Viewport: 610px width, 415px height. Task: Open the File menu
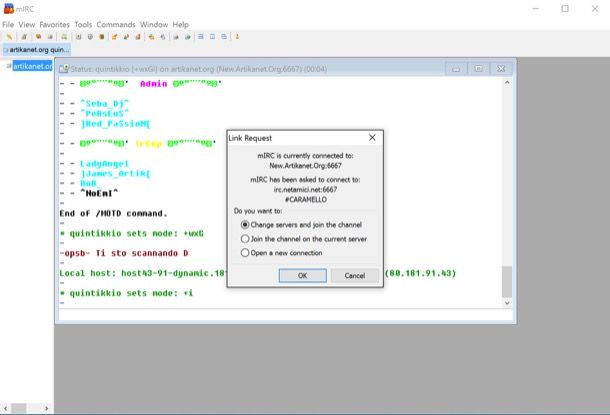(8, 25)
